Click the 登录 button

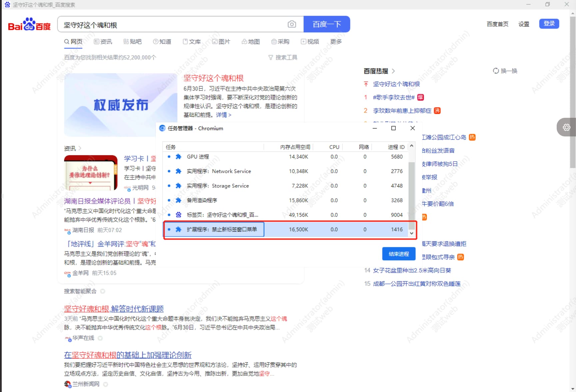(549, 24)
